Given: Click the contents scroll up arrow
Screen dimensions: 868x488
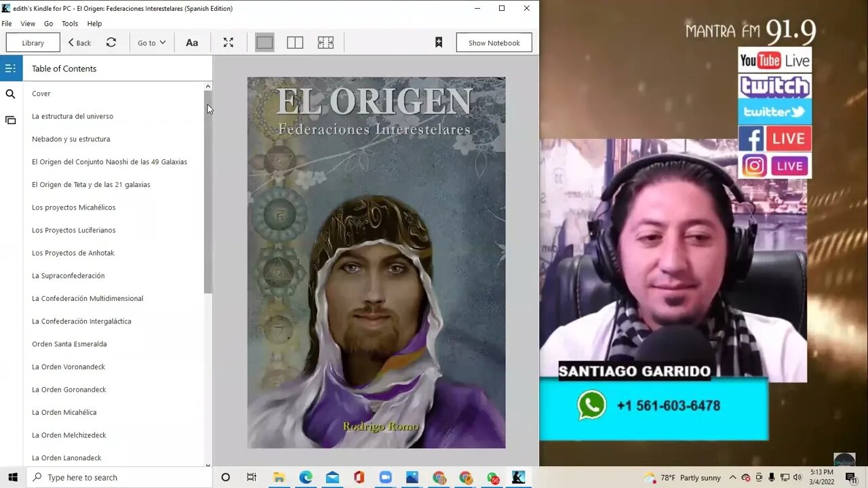Looking at the screenshot, I should [208, 87].
